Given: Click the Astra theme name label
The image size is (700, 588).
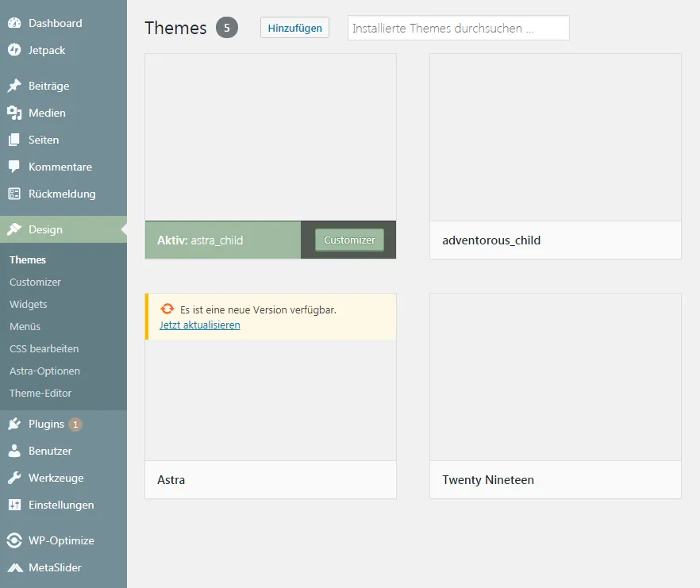Looking at the screenshot, I should coord(171,480).
